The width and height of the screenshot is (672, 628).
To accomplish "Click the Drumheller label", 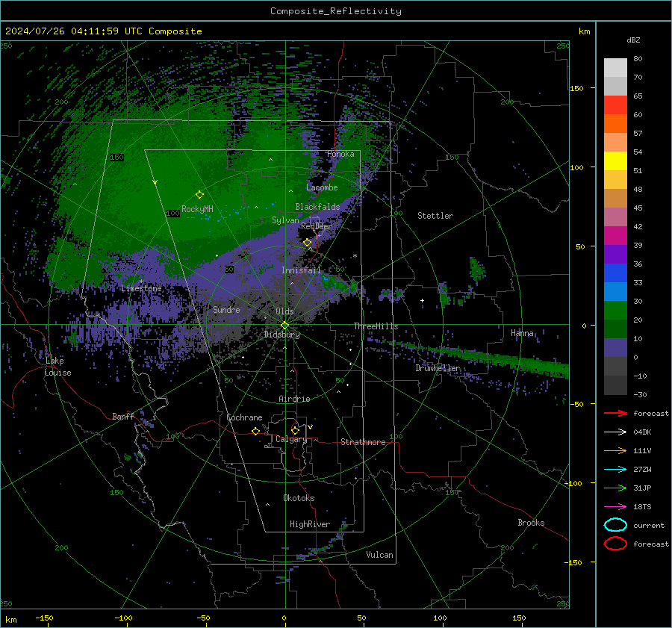I will click(x=438, y=368).
